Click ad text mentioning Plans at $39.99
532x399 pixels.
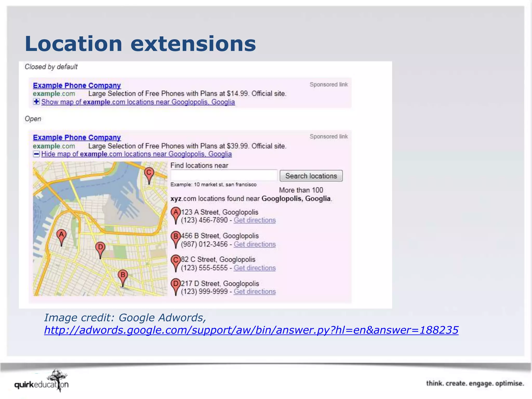click(x=187, y=146)
